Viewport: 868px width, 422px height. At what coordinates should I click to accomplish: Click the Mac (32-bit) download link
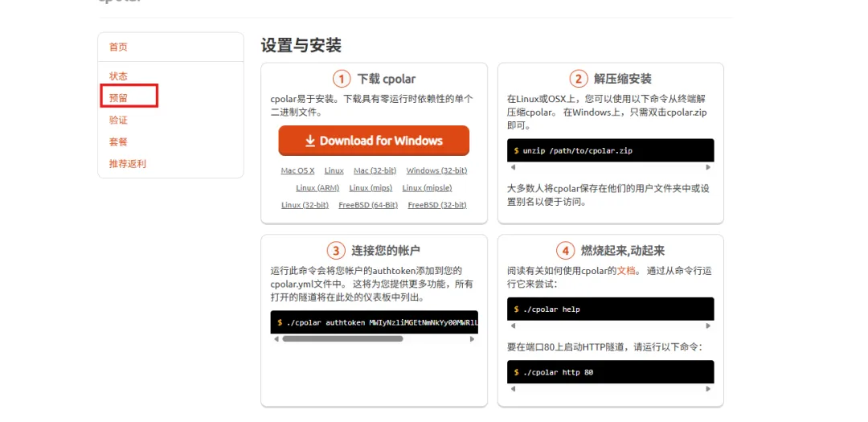click(375, 170)
